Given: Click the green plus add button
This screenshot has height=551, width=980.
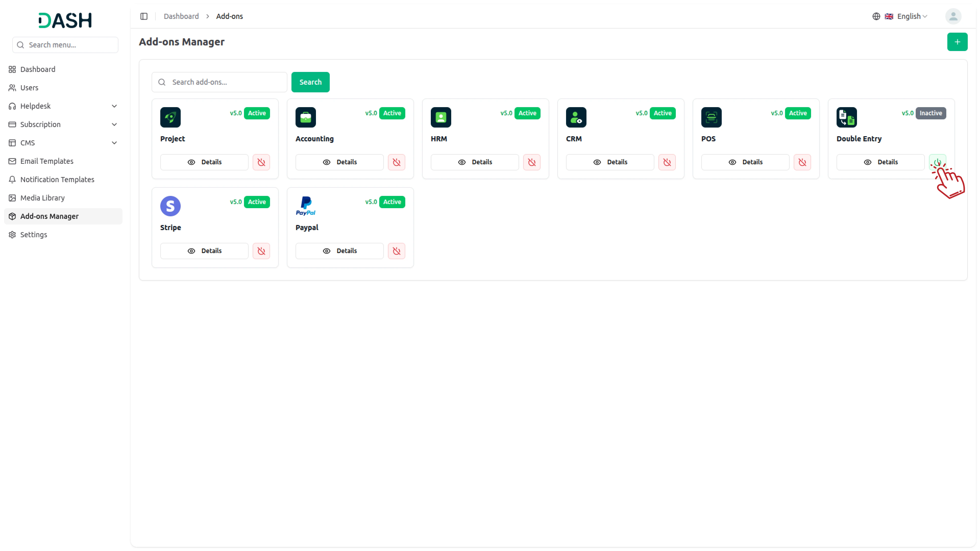Looking at the screenshot, I should [957, 42].
